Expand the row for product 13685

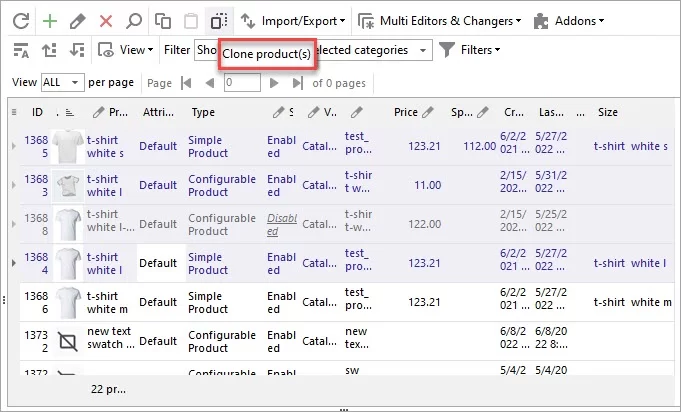(14, 146)
